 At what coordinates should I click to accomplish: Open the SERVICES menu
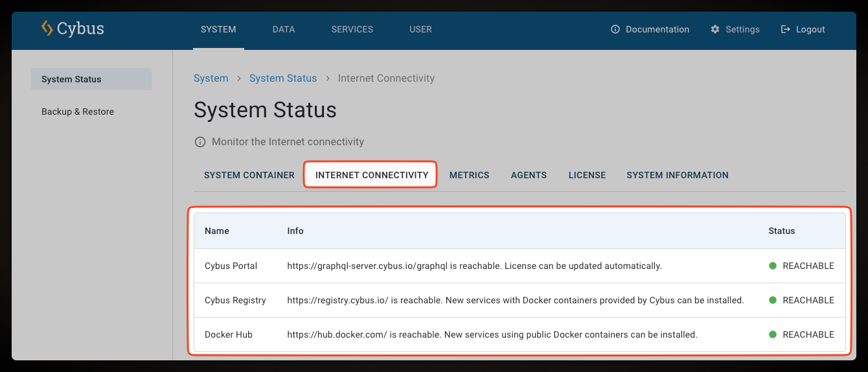352,29
